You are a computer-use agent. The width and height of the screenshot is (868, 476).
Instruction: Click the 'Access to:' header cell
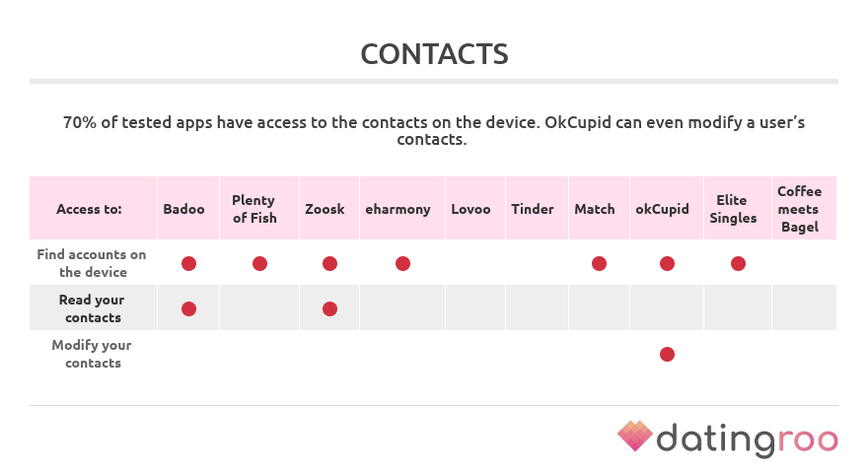point(93,208)
